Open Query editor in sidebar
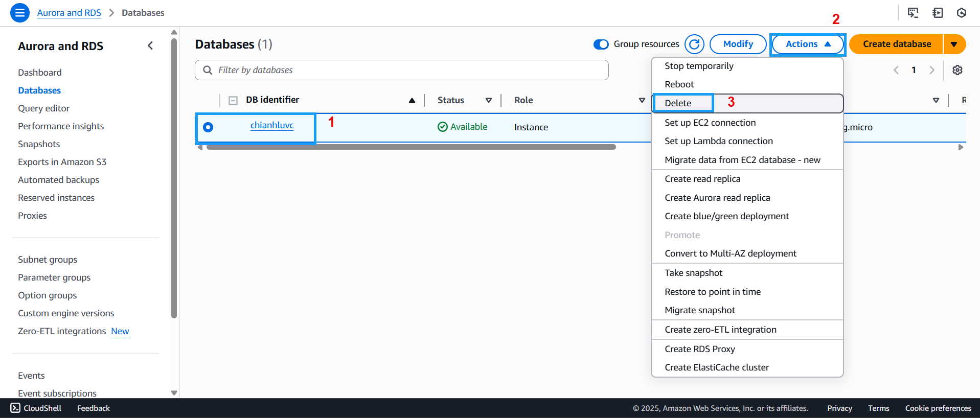 43,108
